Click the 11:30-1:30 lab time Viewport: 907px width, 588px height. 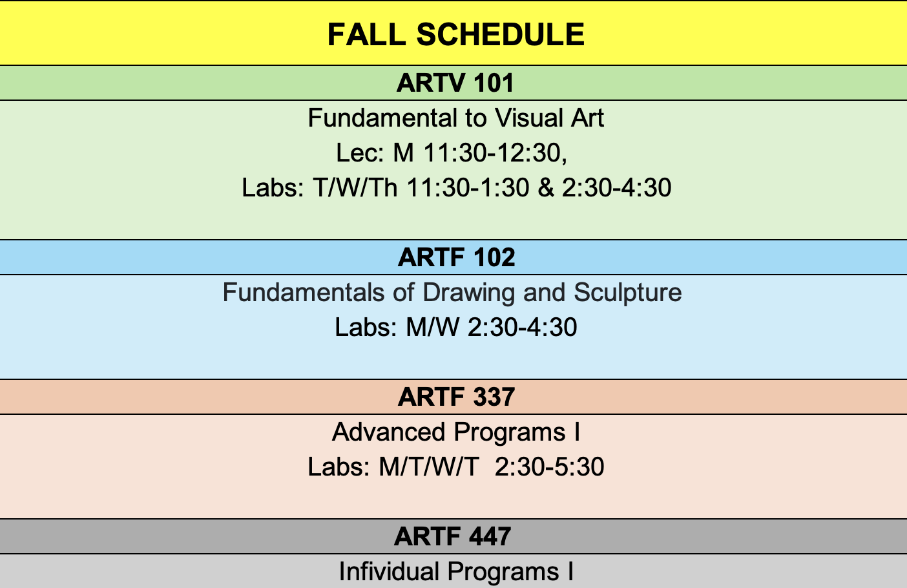(468, 188)
